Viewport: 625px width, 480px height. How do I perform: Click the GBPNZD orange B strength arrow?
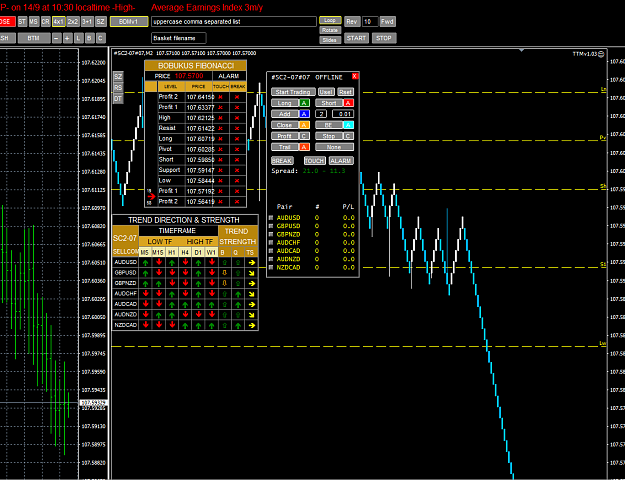tap(224, 283)
